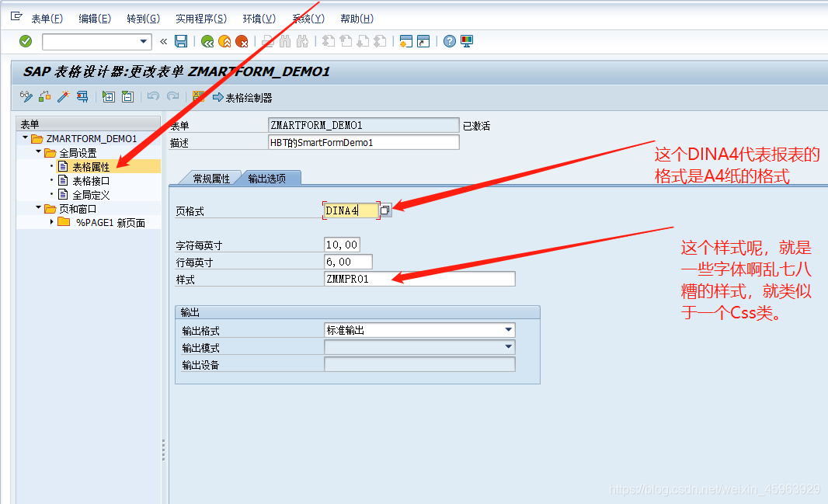Select the ZMARTFORM_DEMO1 root node
828x504 pixels.
pyautogui.click(x=92, y=139)
